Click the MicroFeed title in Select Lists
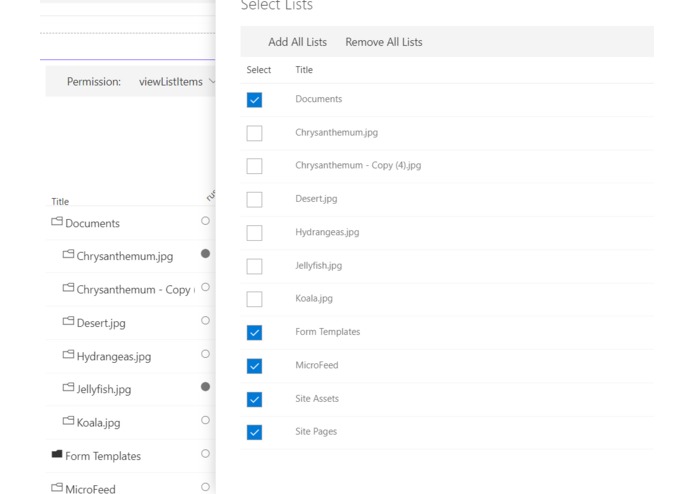The height and width of the screenshot is (494, 695). tap(317, 365)
